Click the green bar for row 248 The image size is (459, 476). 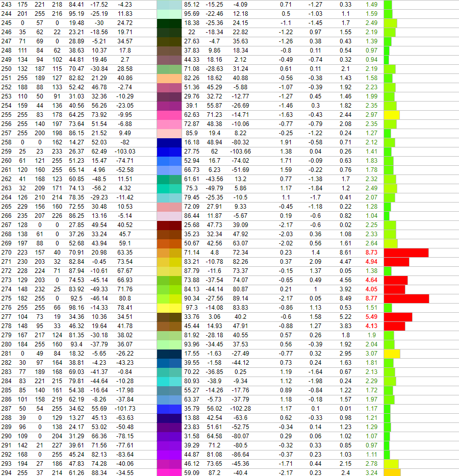[x=387, y=51]
